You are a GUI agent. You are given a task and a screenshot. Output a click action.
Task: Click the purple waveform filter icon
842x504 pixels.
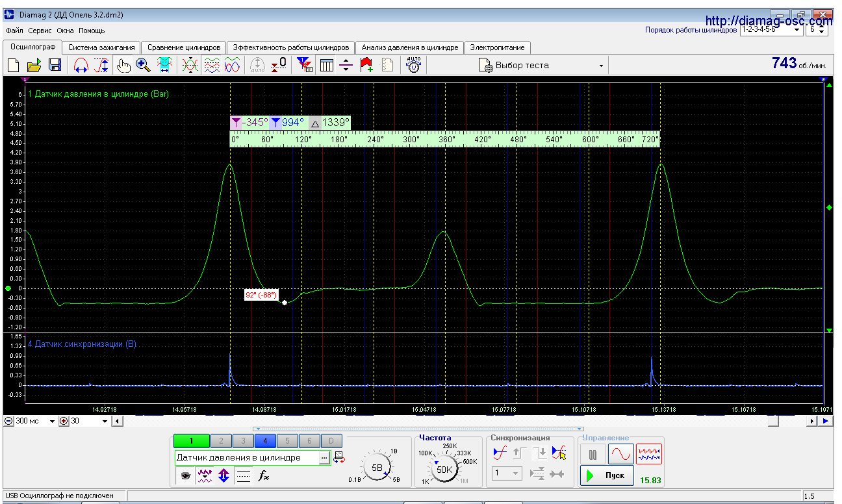pos(205,476)
